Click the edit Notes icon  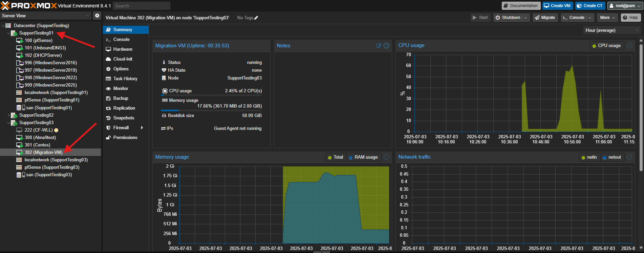tap(379, 46)
